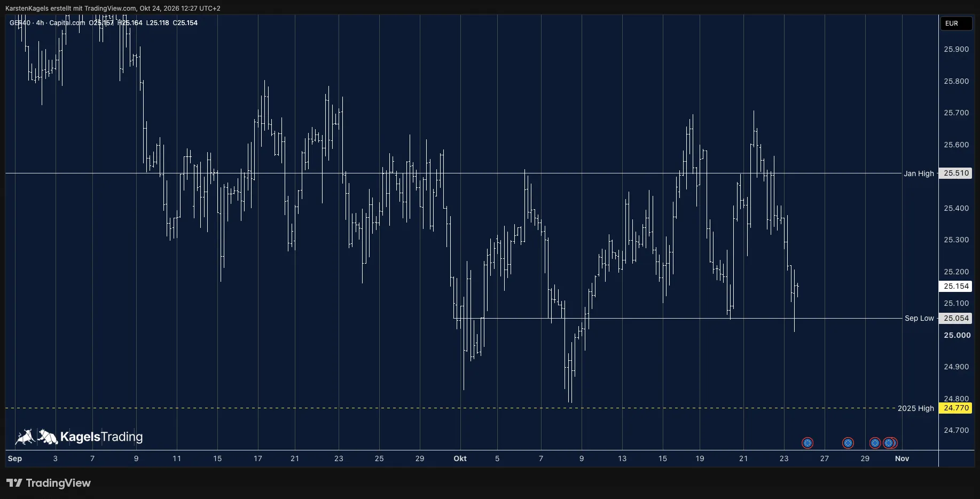Click the current price label 25.154
980x499 pixels.
tap(956, 286)
